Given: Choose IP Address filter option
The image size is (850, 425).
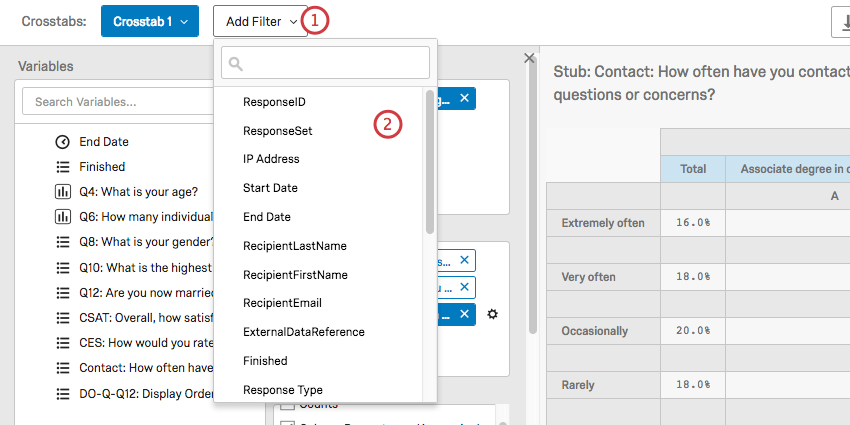Looking at the screenshot, I should point(271,159).
